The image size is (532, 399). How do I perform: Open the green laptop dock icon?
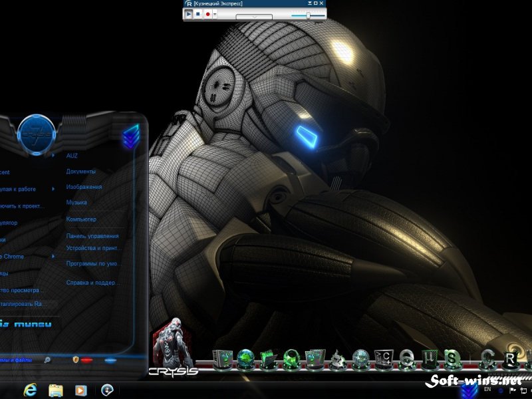pyautogui.click(x=269, y=360)
